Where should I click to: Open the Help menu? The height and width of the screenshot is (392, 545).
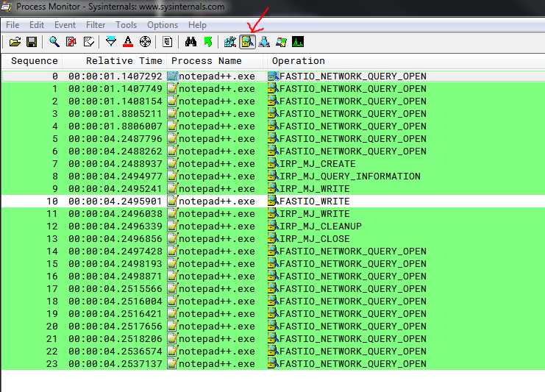[197, 25]
